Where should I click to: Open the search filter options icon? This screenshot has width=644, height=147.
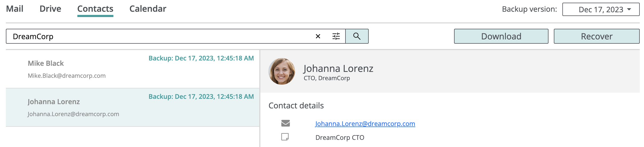coord(336,36)
